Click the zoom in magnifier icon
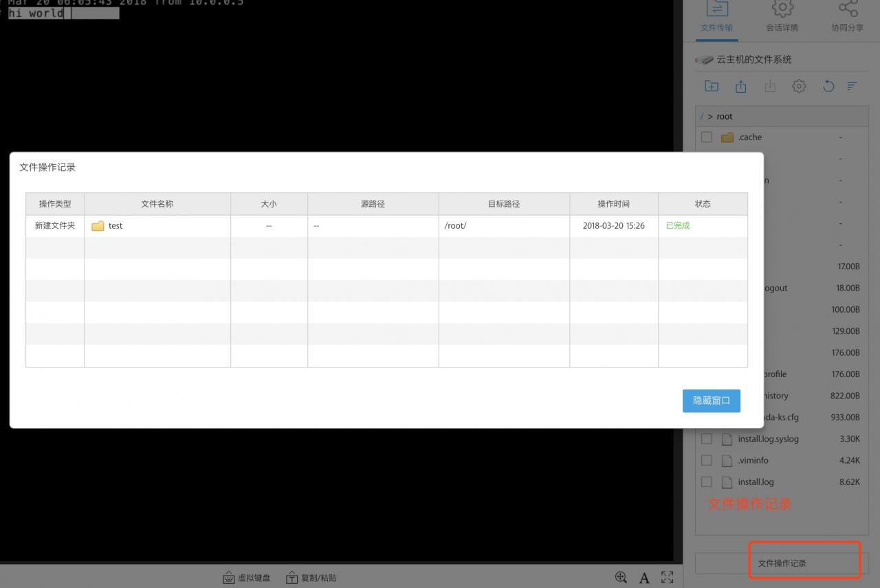Screen dimensions: 880x588 coord(621,577)
